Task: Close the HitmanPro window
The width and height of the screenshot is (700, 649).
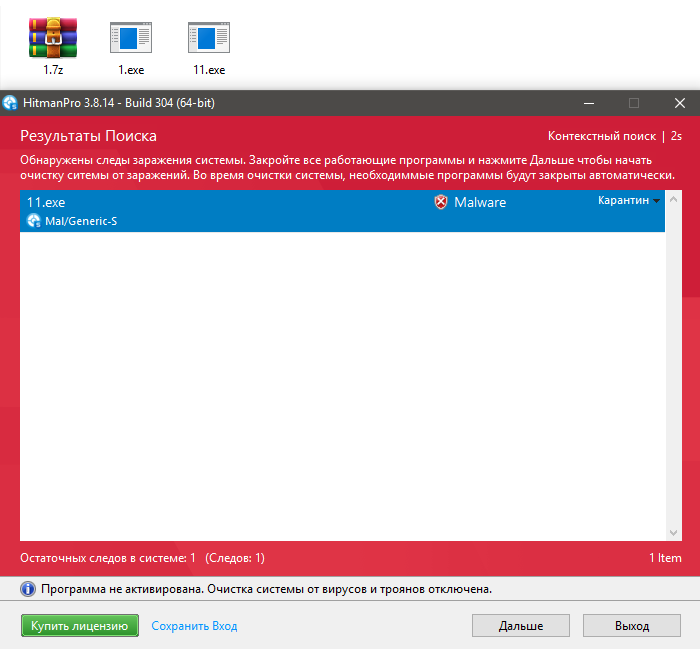Action: 680,103
